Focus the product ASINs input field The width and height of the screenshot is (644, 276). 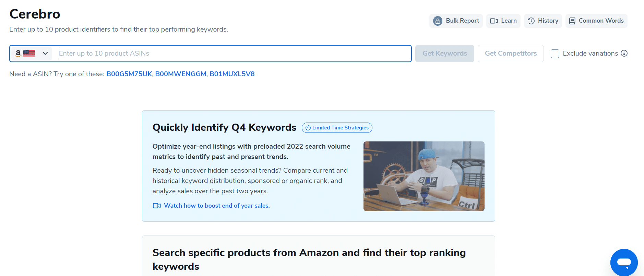click(233, 54)
